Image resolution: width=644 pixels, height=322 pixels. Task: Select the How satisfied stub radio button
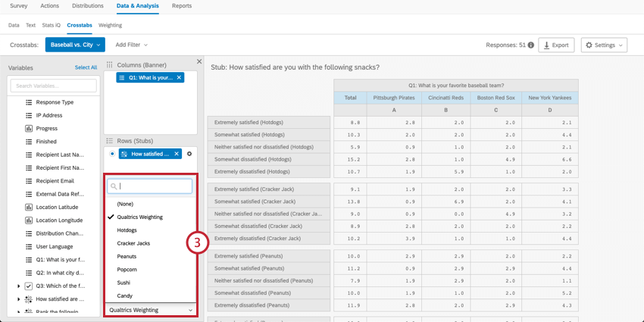113,154
